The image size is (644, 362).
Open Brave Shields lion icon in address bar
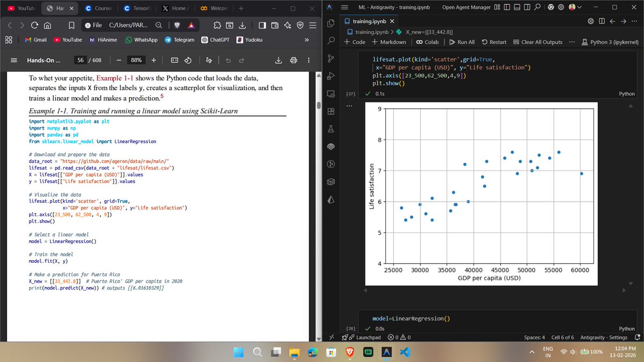click(177, 25)
